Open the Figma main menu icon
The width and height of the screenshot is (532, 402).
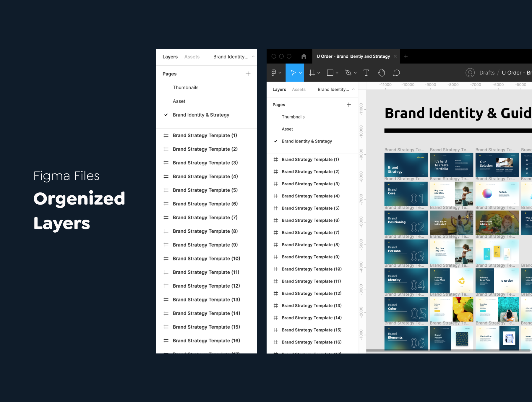[274, 73]
